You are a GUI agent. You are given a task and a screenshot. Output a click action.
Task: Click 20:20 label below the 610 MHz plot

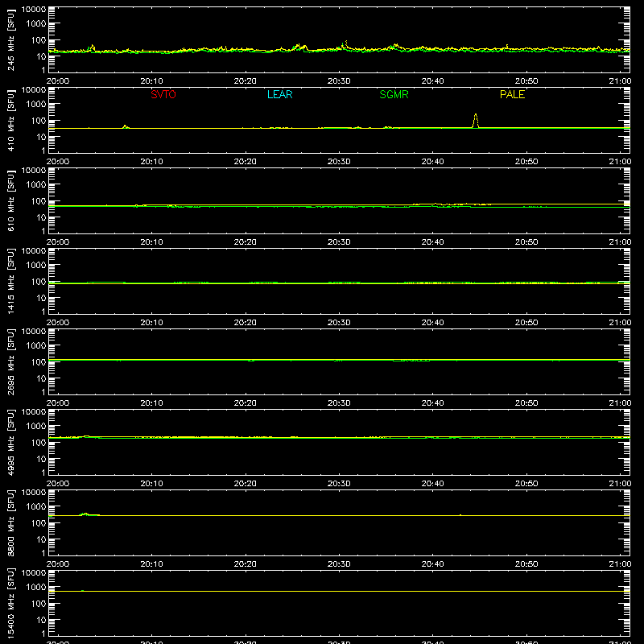(246, 242)
